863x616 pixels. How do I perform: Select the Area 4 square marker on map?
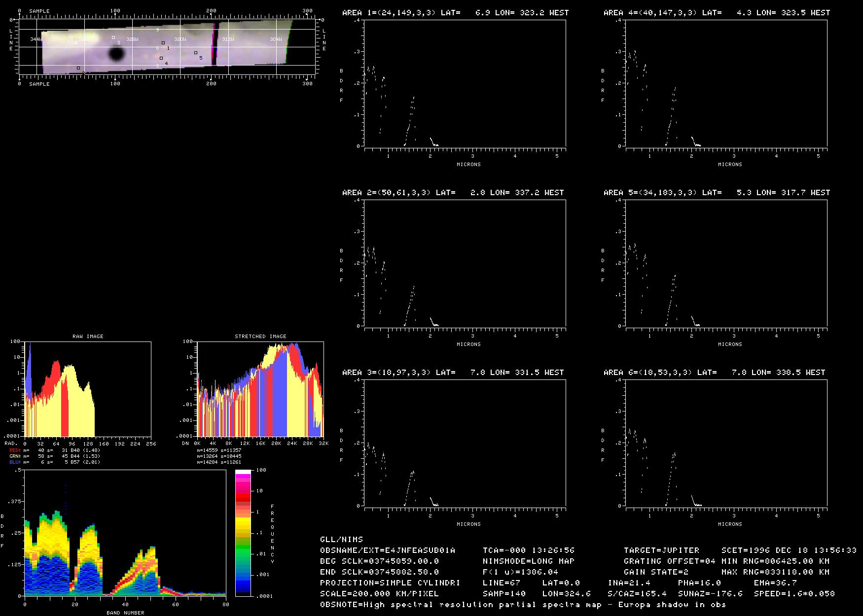[161, 58]
